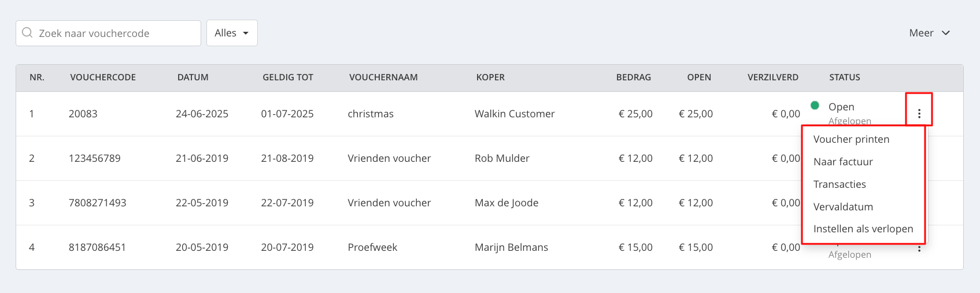Open Transacties from the context menu
Image resolution: width=980 pixels, height=293 pixels.
tap(840, 184)
